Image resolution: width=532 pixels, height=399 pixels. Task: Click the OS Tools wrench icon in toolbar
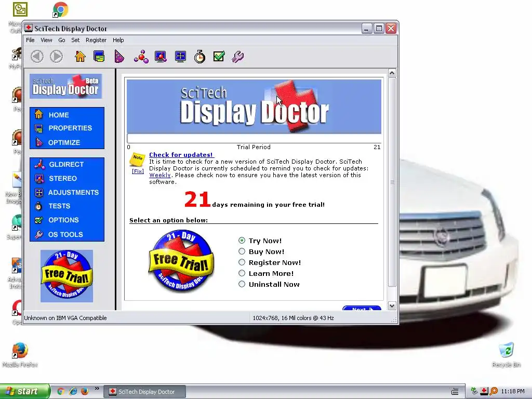click(x=238, y=56)
